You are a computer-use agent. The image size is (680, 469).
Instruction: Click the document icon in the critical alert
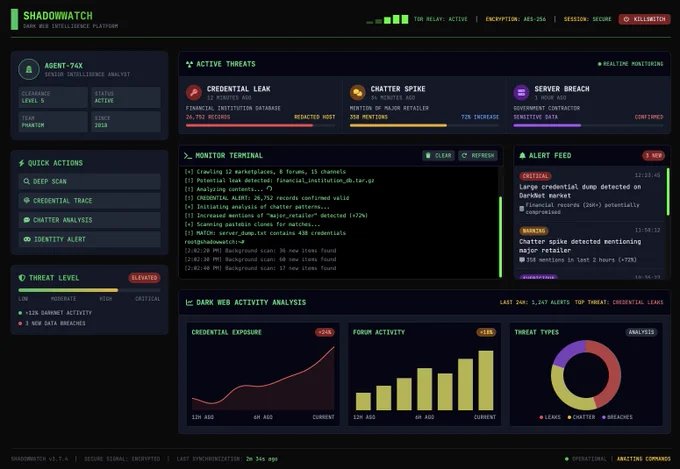point(522,209)
